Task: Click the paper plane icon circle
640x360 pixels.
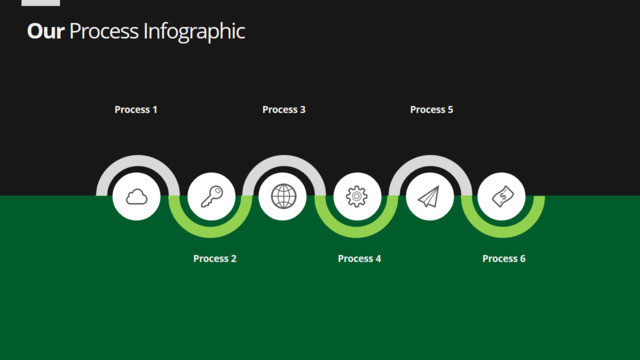Action: tap(430, 196)
